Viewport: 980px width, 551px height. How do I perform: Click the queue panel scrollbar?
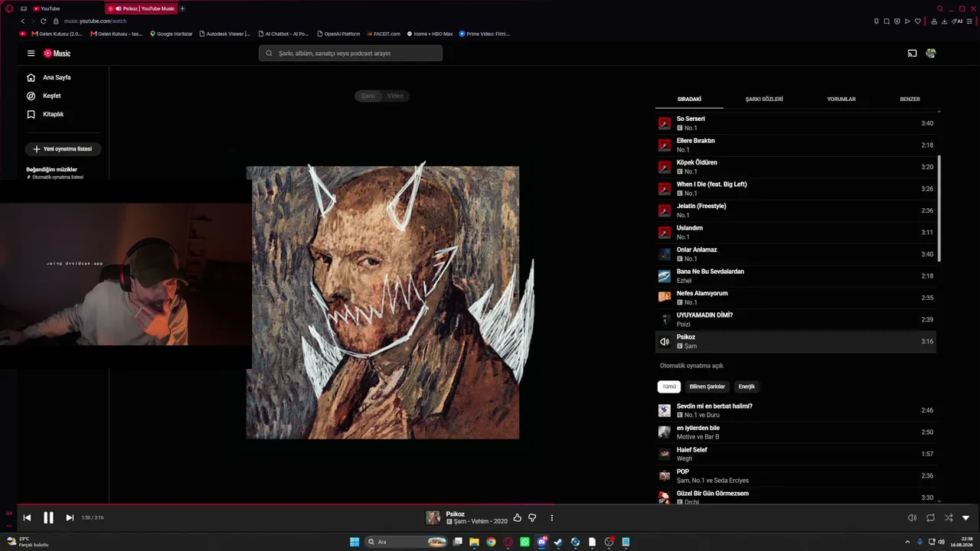click(x=939, y=209)
